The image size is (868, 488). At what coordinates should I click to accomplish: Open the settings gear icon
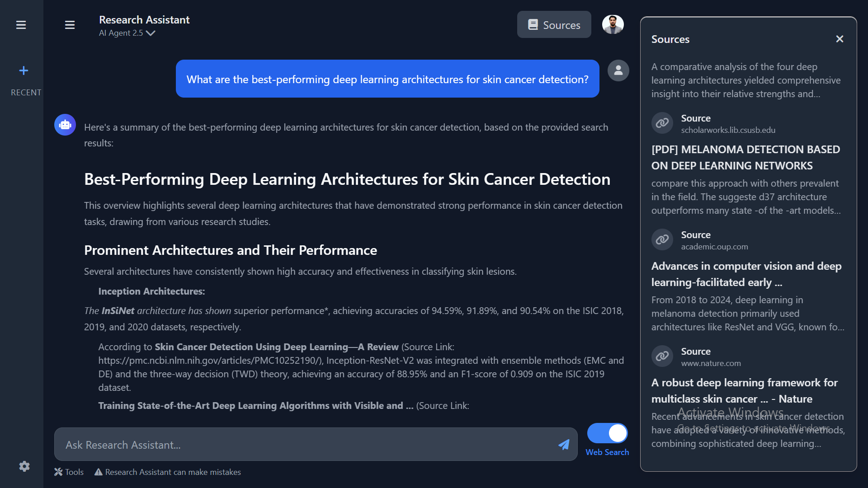pyautogui.click(x=24, y=466)
